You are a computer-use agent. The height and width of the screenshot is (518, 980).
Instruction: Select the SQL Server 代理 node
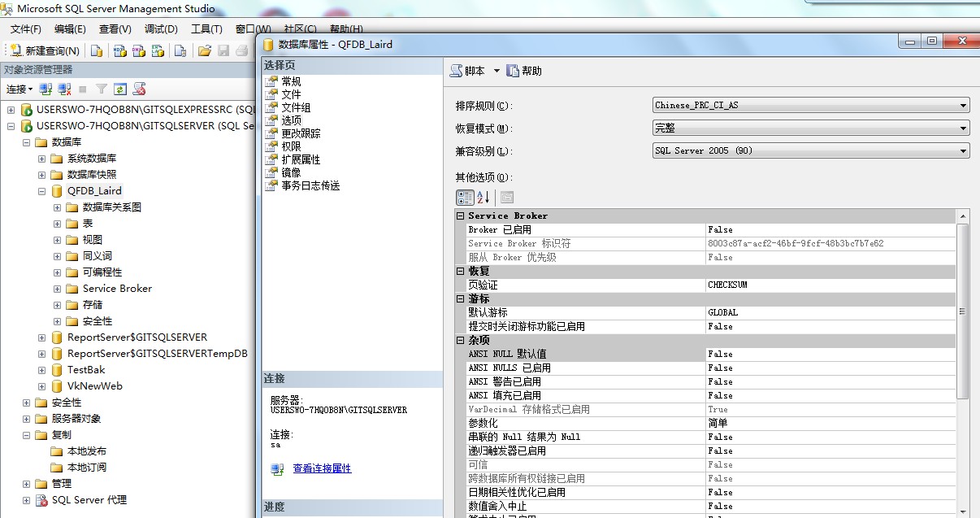(x=89, y=500)
